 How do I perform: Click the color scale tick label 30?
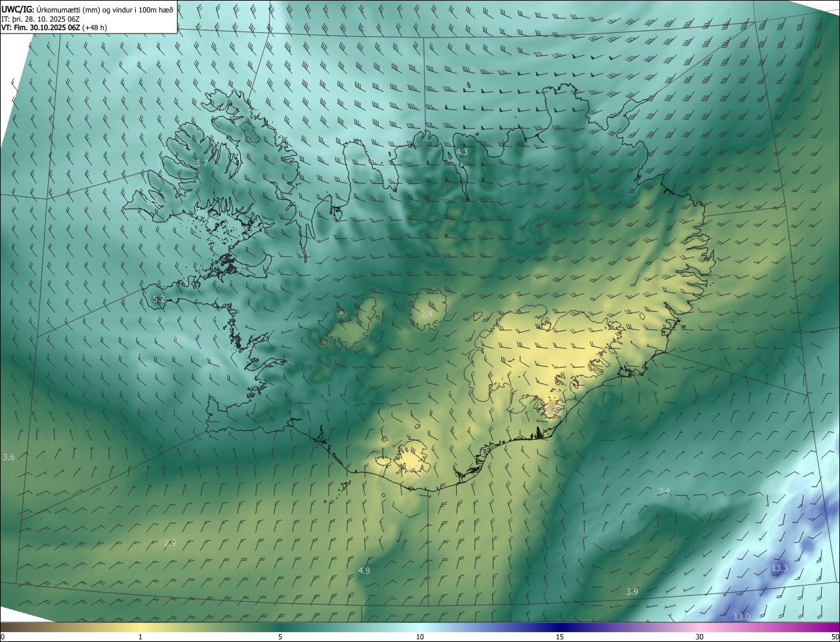tap(700, 637)
